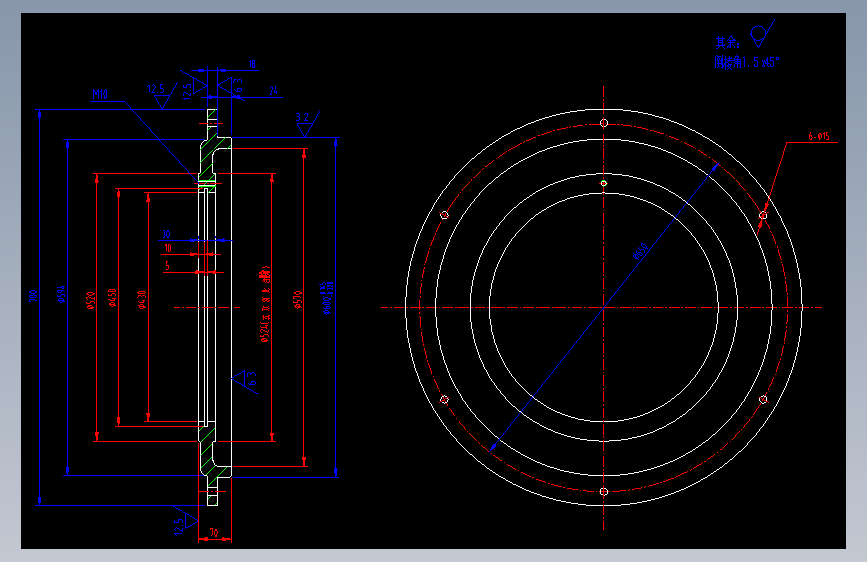This screenshot has width=867, height=562.
Task: Pick the Φ524 dimension with Chinese note
Action: coord(265,304)
